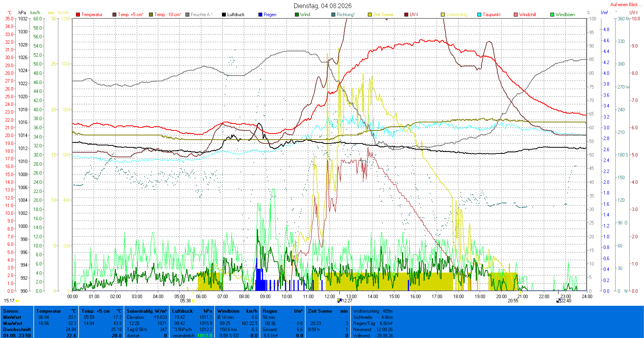This screenshot has width=644, height=338.
Task: Select 'Windchill' in the legend
Action: point(528,15)
